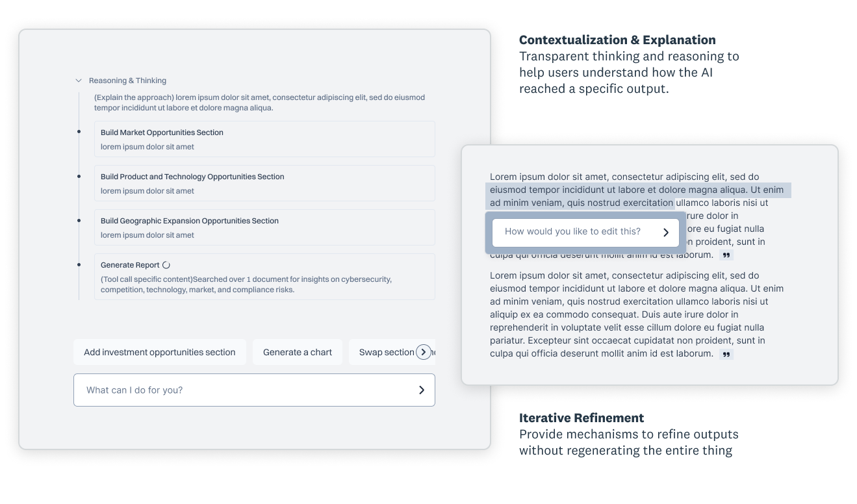857x504 pixels.
Task: Click the Reasoning & Thinking label
Action: click(x=128, y=81)
